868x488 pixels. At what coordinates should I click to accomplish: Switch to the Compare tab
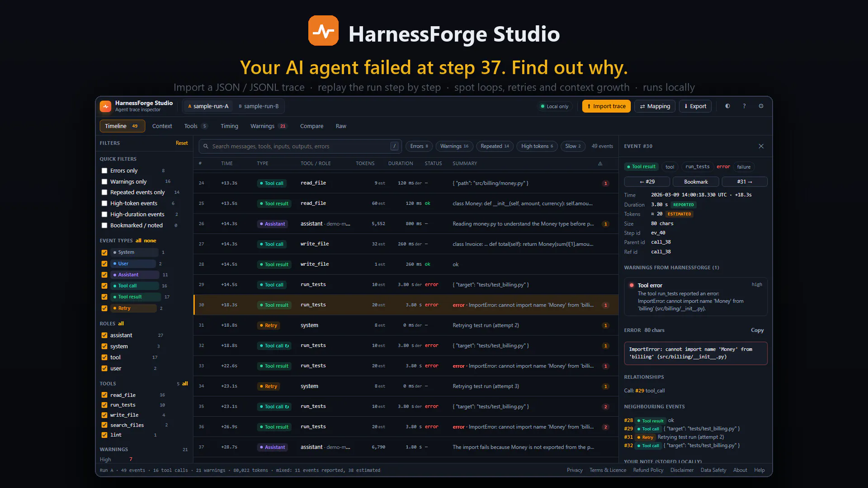click(311, 126)
